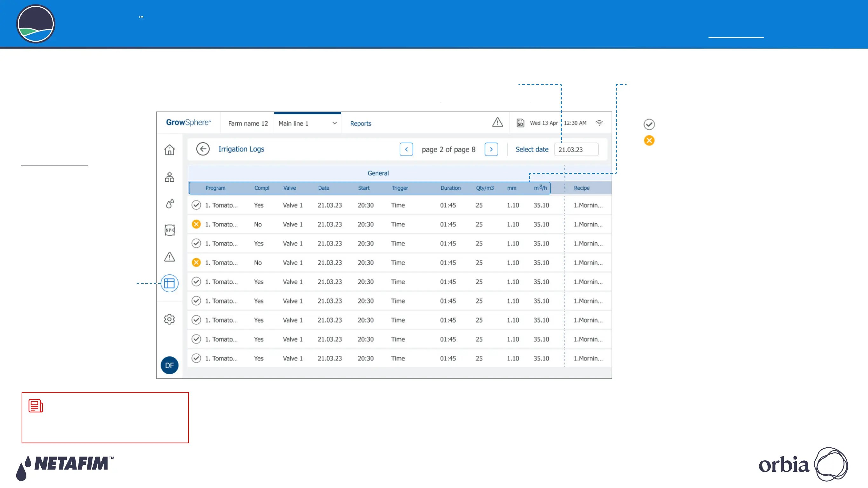
Task: Click the Wi-Fi signal icon
Action: tap(599, 123)
